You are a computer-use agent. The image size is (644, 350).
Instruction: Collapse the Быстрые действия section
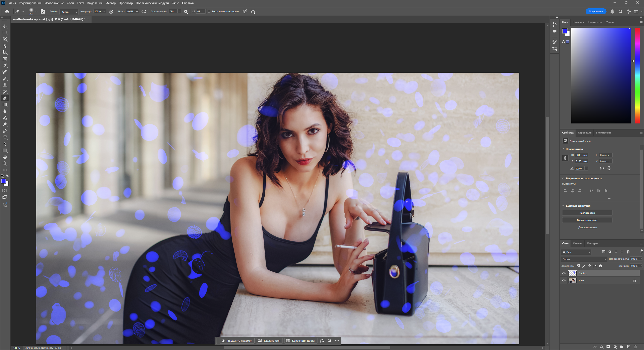[563, 206]
